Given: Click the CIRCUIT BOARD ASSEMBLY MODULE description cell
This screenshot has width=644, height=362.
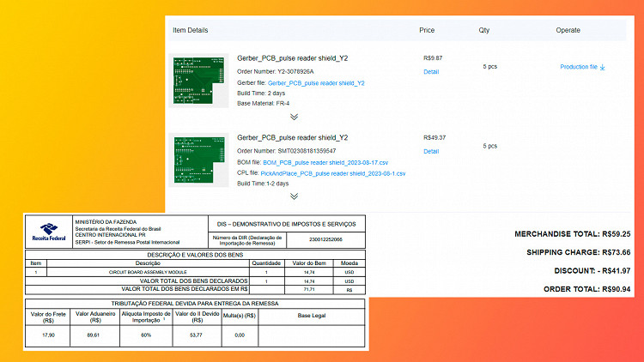Looking at the screenshot, I should point(148,271).
